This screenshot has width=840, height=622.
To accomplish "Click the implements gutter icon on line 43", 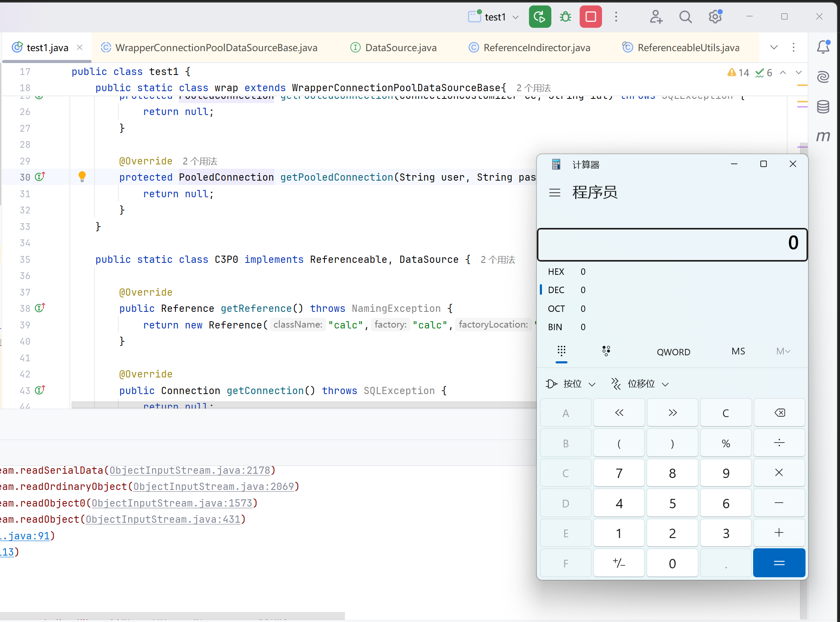I will [x=40, y=390].
